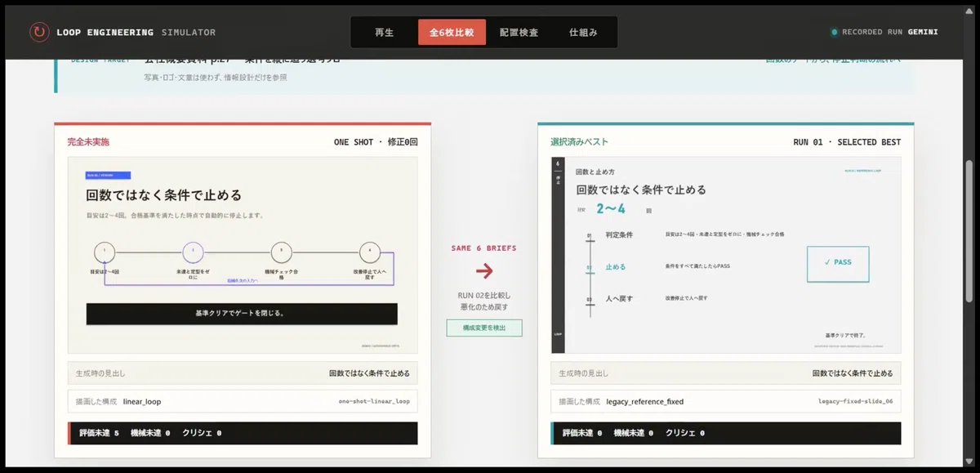Switch to the 再生 tab
The width and height of the screenshot is (980, 473).
pos(384,32)
